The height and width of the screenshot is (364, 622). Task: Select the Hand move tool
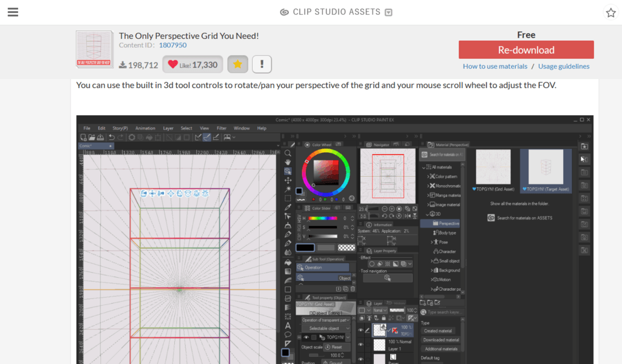(x=288, y=162)
